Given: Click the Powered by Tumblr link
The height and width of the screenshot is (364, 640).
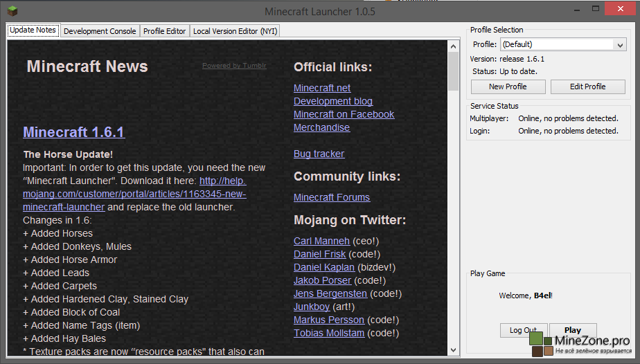Looking at the screenshot, I should pyautogui.click(x=234, y=66).
